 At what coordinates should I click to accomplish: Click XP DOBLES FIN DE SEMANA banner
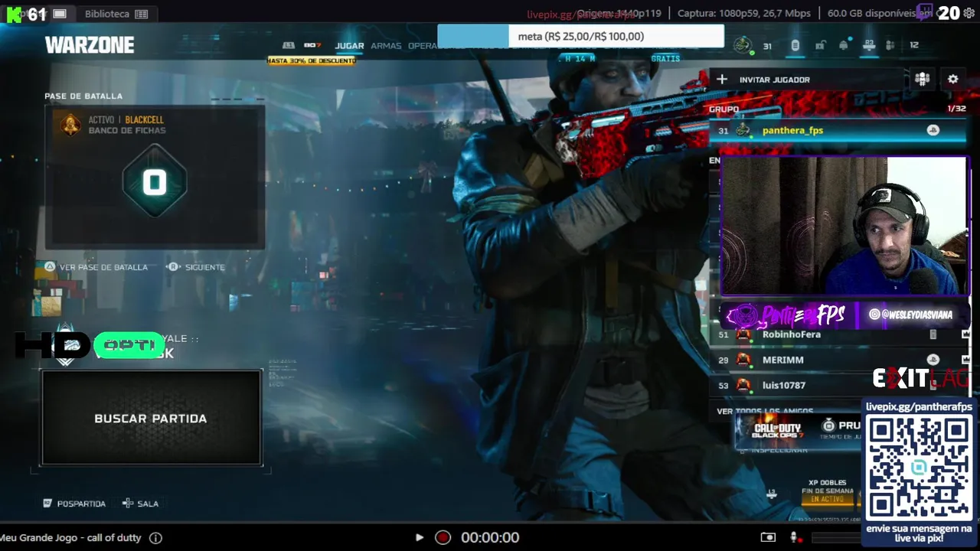click(x=827, y=491)
